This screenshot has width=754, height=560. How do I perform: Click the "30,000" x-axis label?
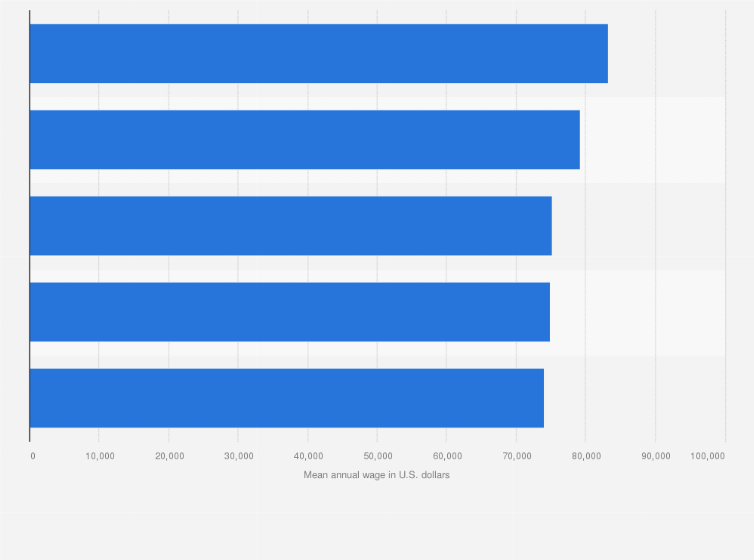point(238,456)
